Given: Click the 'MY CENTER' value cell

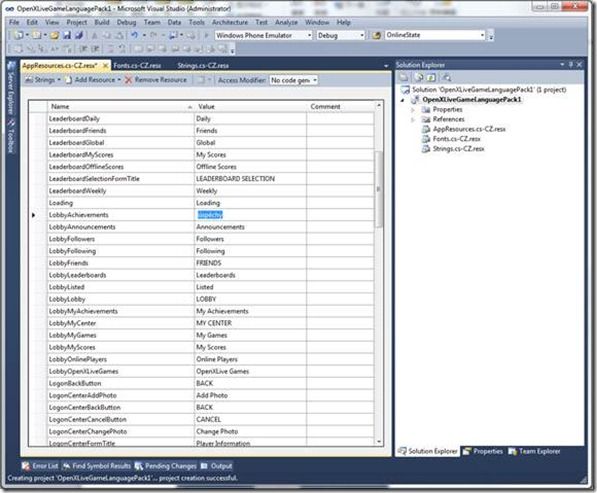Looking at the screenshot, I should click(x=250, y=323).
